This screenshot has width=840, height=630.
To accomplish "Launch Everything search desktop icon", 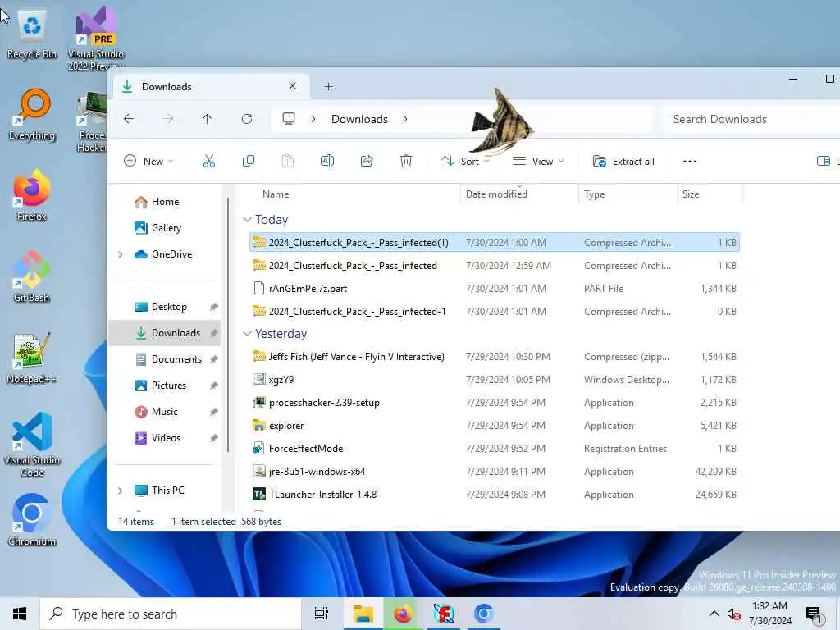I will (x=32, y=115).
